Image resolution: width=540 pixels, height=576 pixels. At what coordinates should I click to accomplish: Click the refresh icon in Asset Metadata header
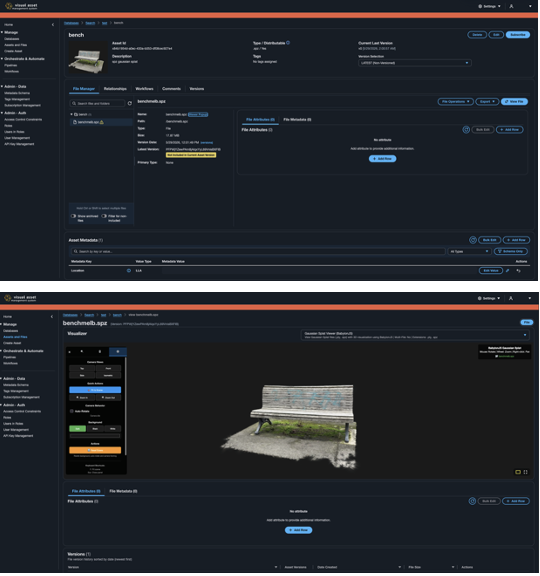tap(473, 240)
